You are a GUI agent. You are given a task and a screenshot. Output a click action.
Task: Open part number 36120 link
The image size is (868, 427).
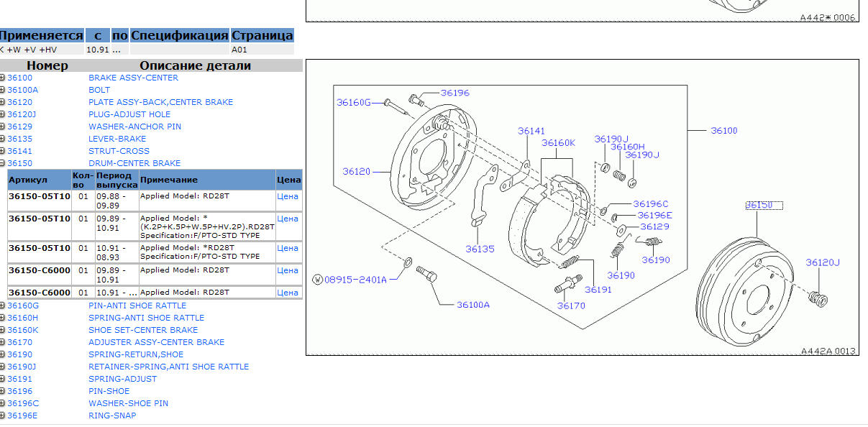19,102
